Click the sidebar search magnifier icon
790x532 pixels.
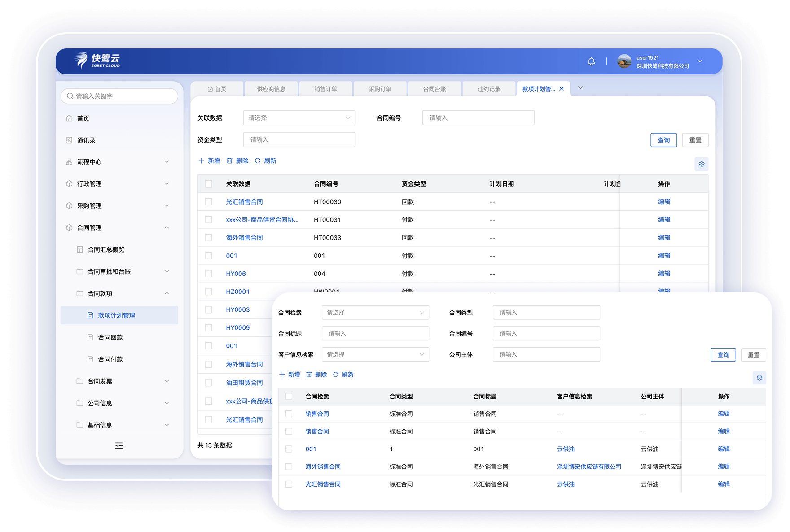coord(70,96)
